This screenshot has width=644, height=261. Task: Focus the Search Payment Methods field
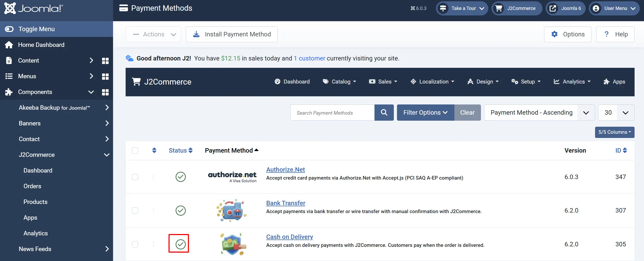click(x=332, y=113)
